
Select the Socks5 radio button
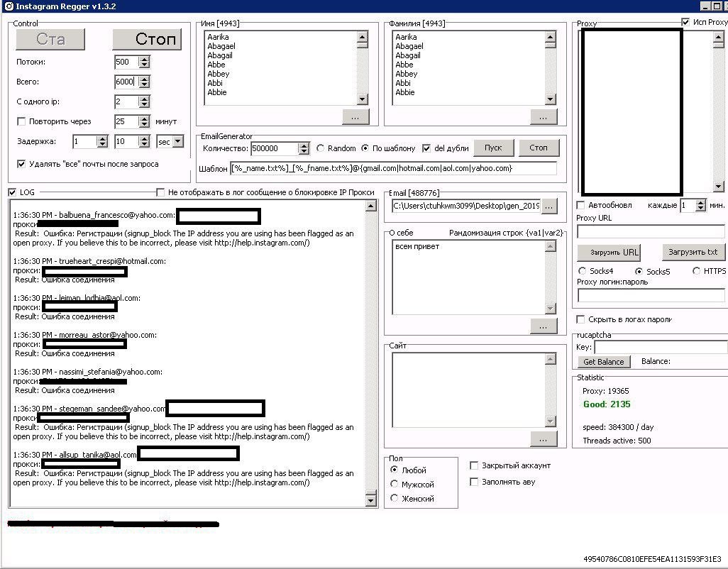(x=639, y=271)
